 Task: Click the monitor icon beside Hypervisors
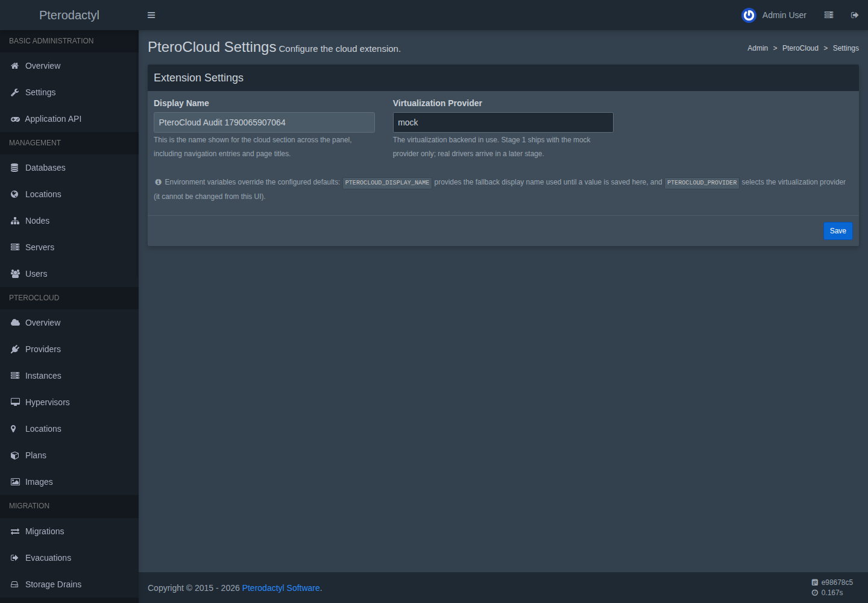click(15, 402)
